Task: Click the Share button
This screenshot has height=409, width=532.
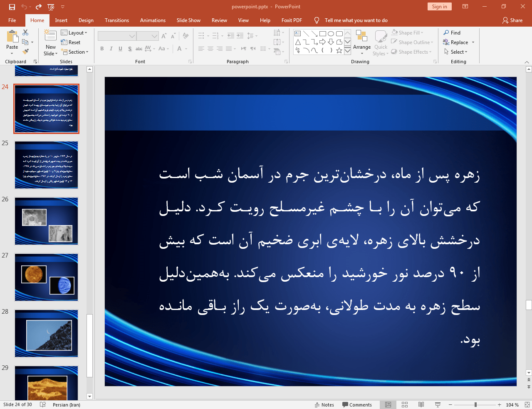Action: [x=512, y=20]
